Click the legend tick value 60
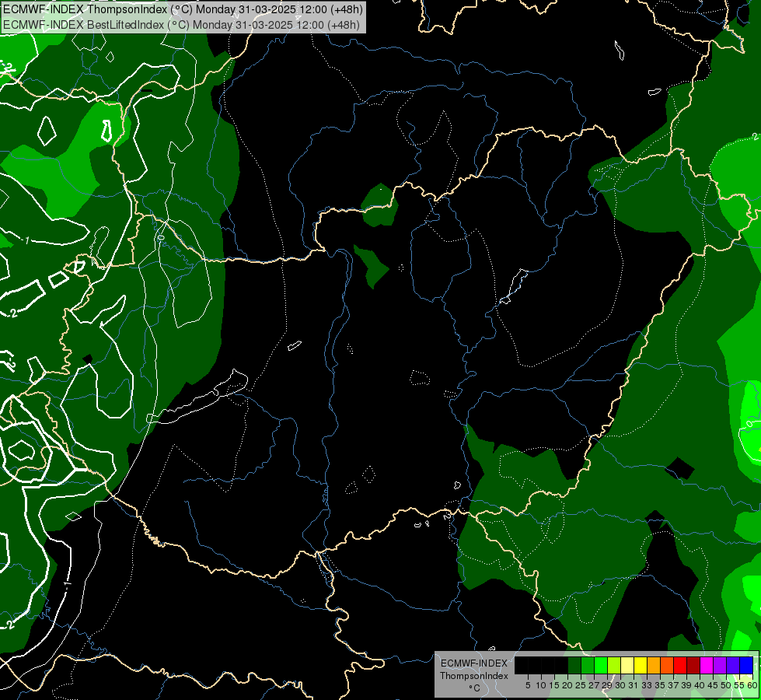Viewport: 761px width, 700px height. pyautogui.click(x=752, y=685)
